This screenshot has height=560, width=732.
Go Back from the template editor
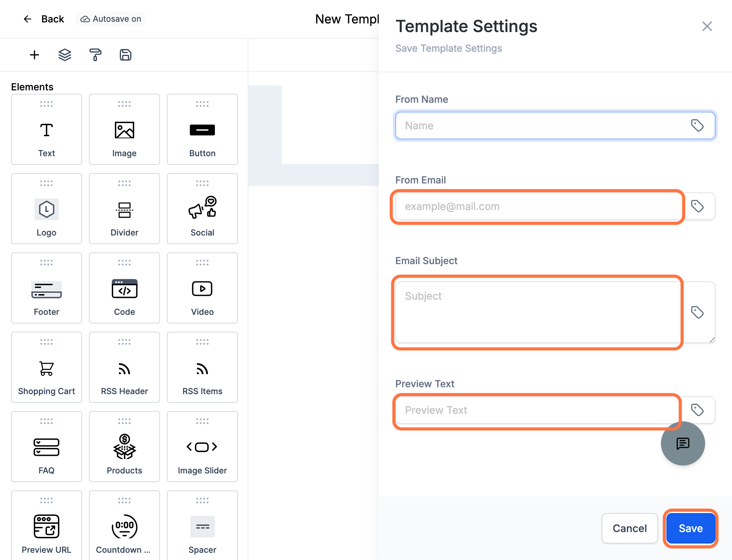[x=43, y=19]
